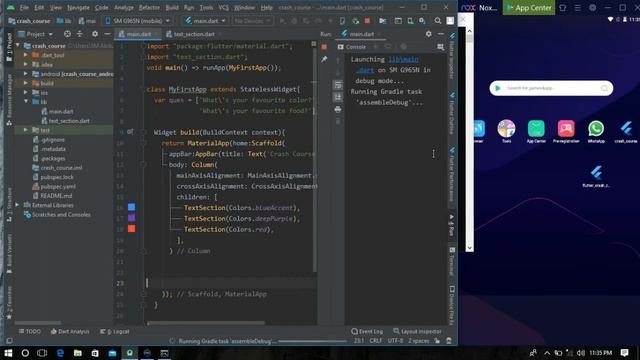Open Run panel settings gear
This screenshot has height=360, width=640.
point(429,34)
